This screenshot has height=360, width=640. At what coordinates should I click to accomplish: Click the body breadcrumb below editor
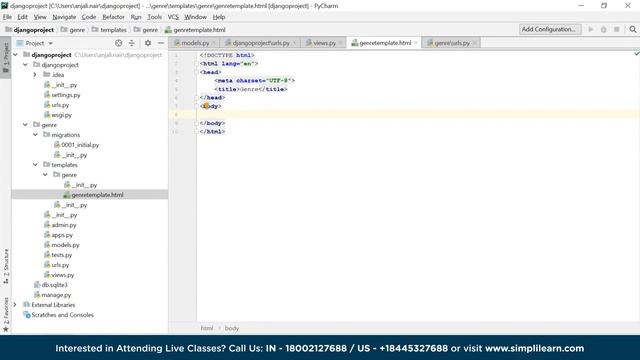click(x=231, y=328)
